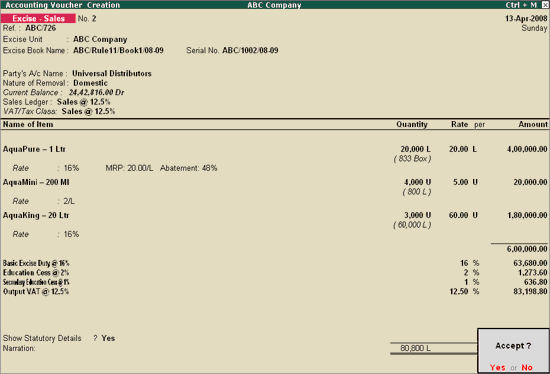This screenshot has width=550, height=374.
Task: Click the Party's A/c Name Universal Distributors
Action: tap(112, 73)
